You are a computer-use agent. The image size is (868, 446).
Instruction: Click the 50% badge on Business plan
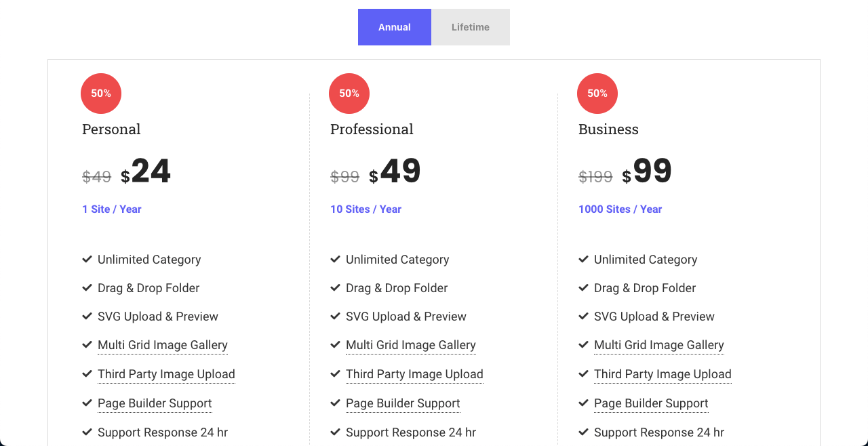point(597,94)
